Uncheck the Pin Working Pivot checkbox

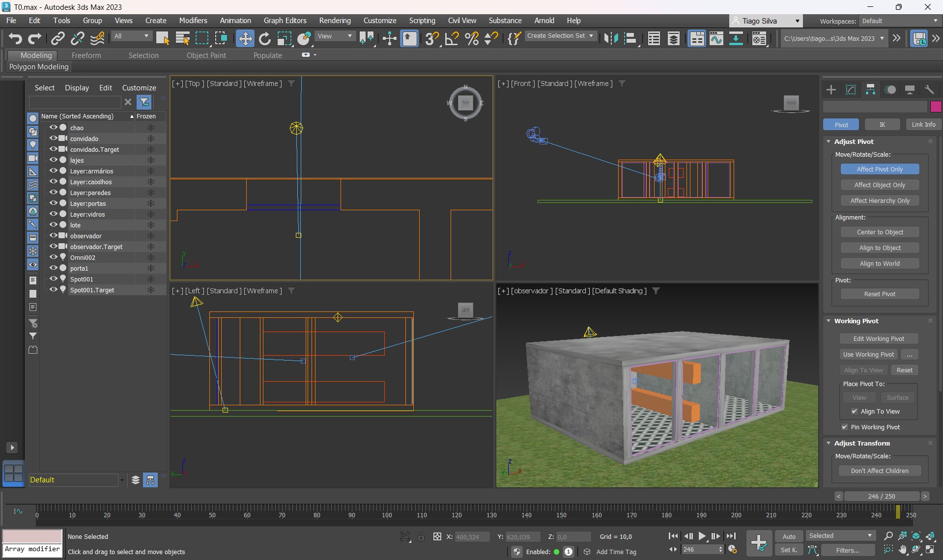[x=845, y=427]
